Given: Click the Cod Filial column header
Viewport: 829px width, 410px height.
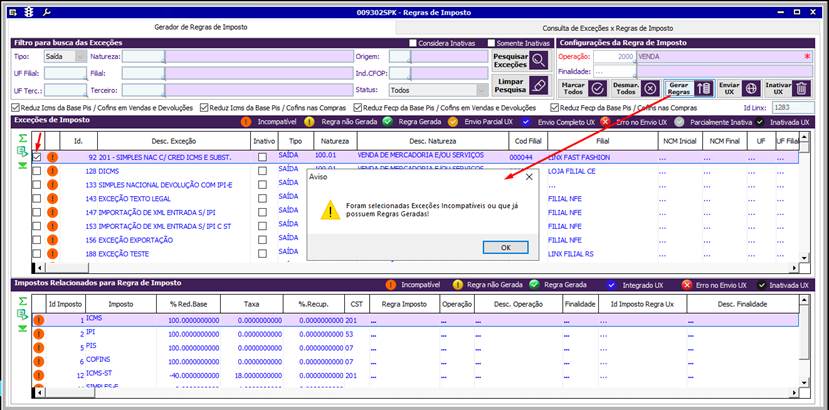Looking at the screenshot, I should click(528, 141).
